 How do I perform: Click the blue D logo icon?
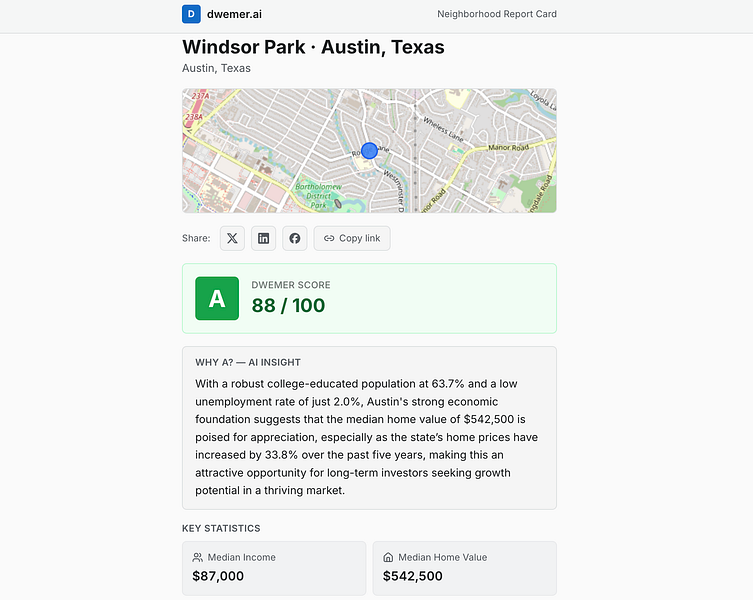coord(191,14)
